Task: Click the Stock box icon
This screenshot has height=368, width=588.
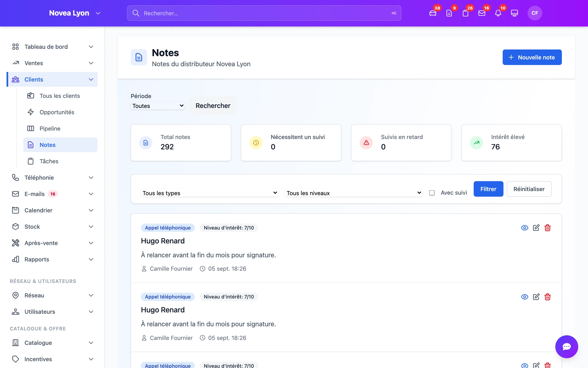Action: (16, 227)
